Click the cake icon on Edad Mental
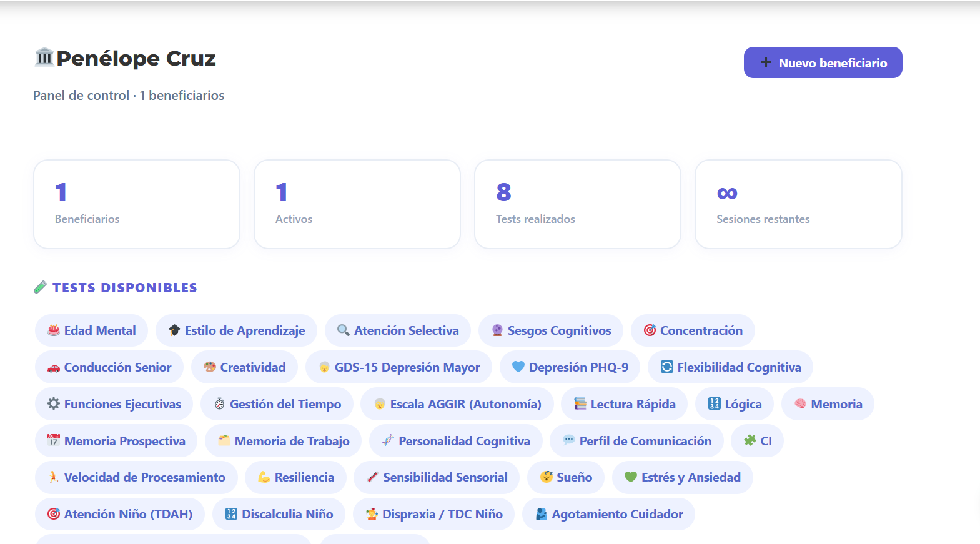Screen dimensions: 980x544 coord(54,330)
